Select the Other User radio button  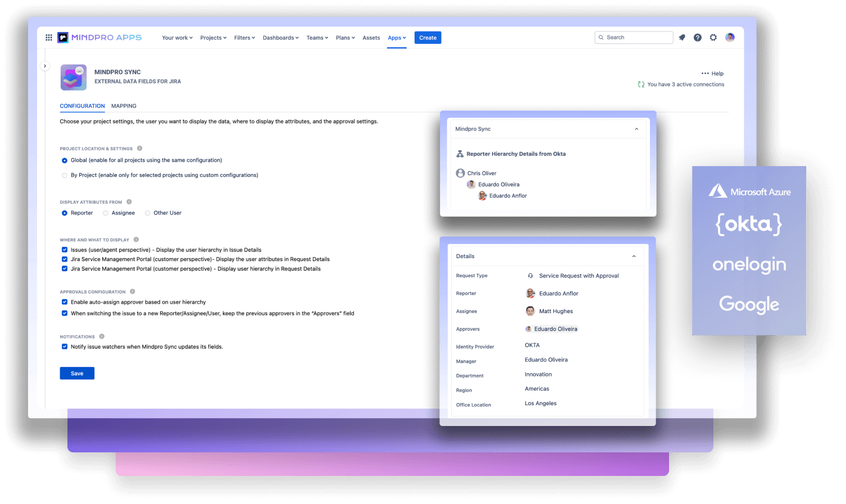pyautogui.click(x=148, y=213)
